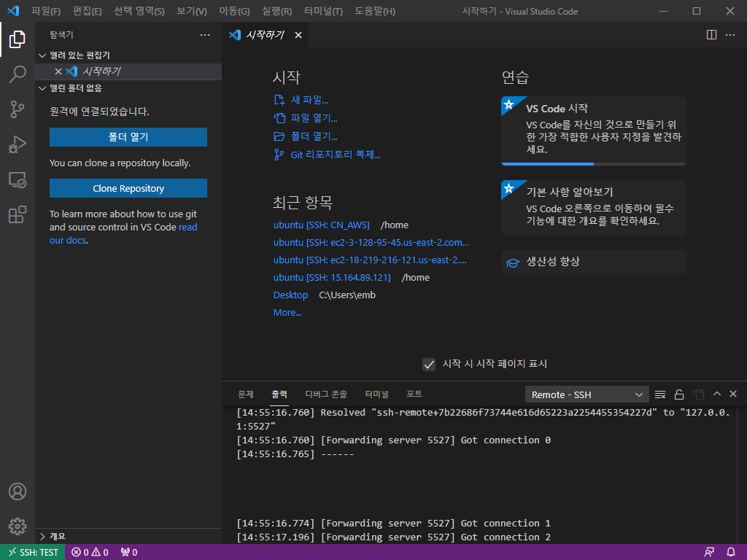The image size is (747, 560).
Task: Open Remote Explorer view icon
Action: point(18,179)
